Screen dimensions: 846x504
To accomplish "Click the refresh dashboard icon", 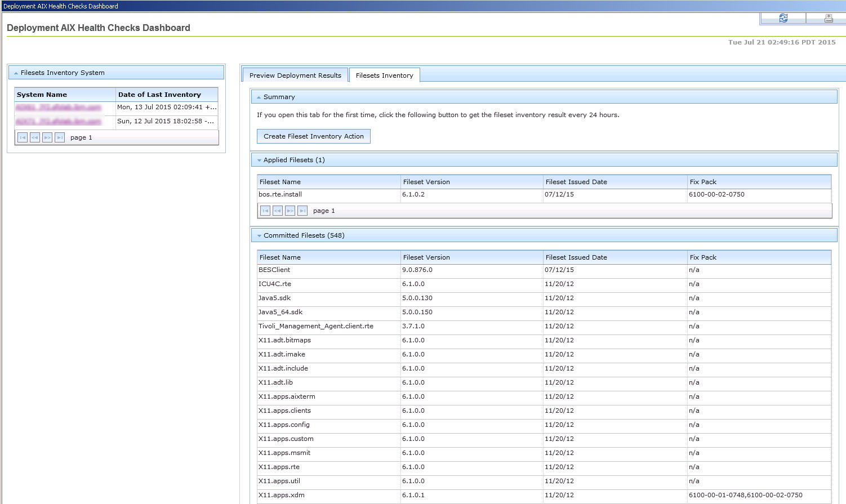I will point(783,19).
